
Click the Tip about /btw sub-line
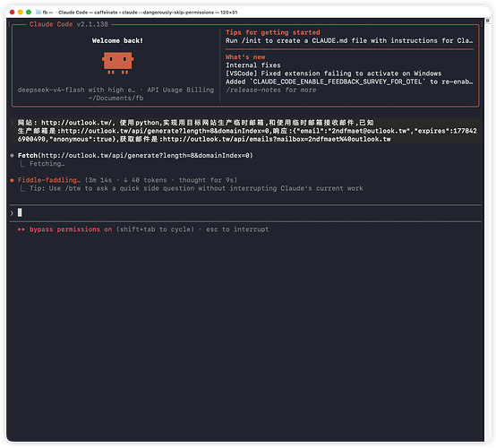[x=196, y=188]
